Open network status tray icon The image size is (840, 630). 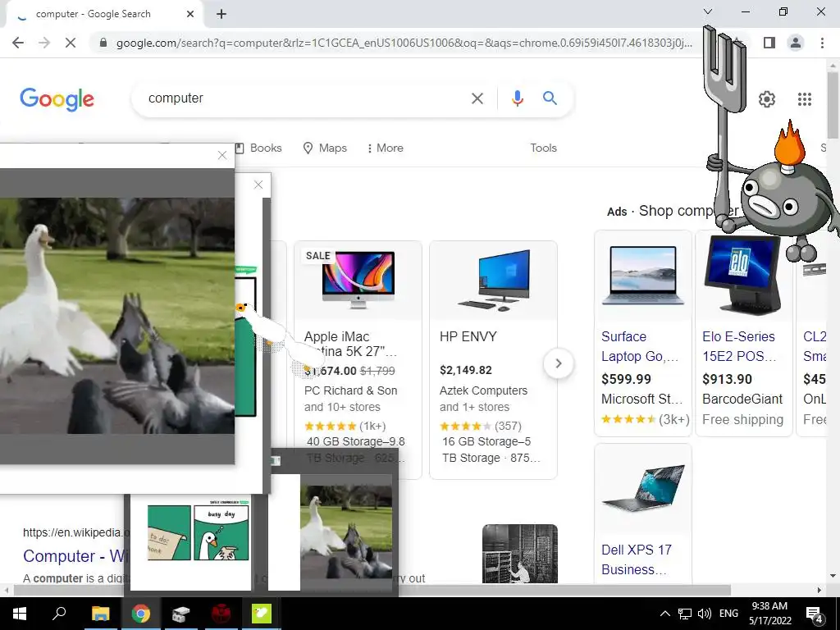pos(685,614)
